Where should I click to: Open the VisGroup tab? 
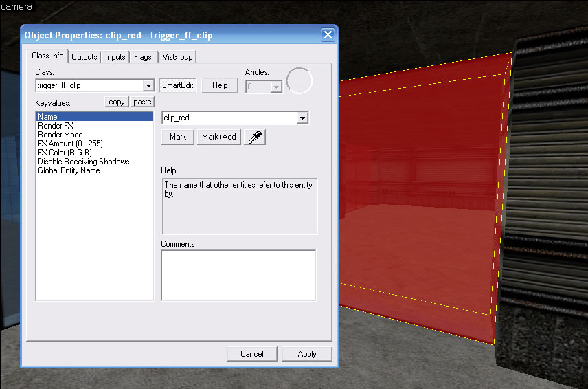177,57
